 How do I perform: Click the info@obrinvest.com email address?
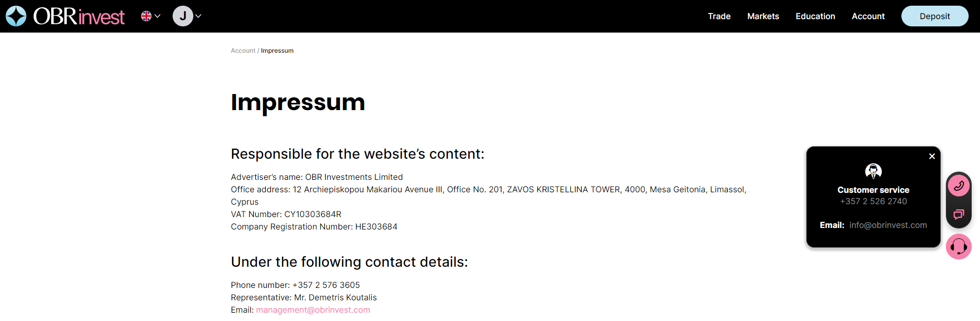click(x=888, y=225)
